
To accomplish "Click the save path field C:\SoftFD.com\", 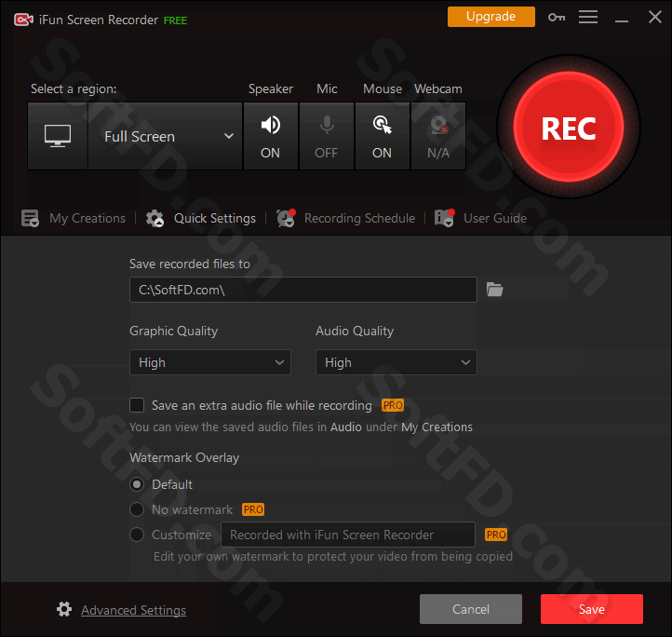I will click(303, 290).
